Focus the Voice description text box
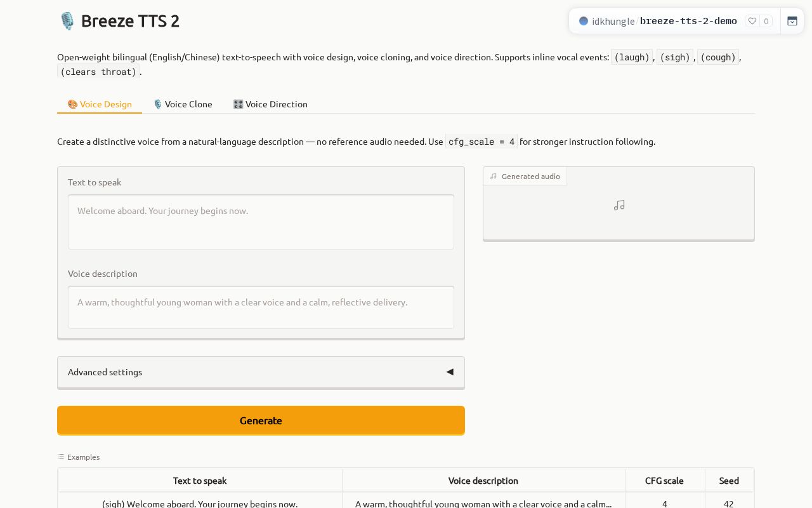Viewport: 812px width, 508px height. pos(261,307)
